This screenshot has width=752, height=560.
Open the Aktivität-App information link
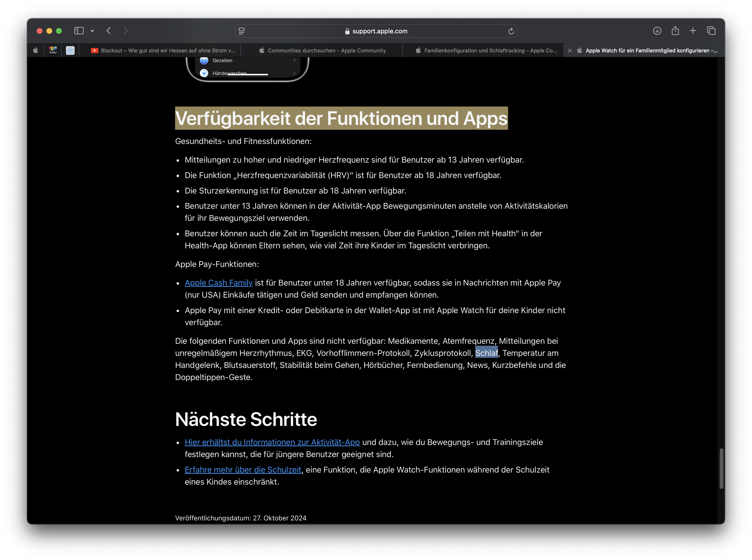click(x=272, y=442)
